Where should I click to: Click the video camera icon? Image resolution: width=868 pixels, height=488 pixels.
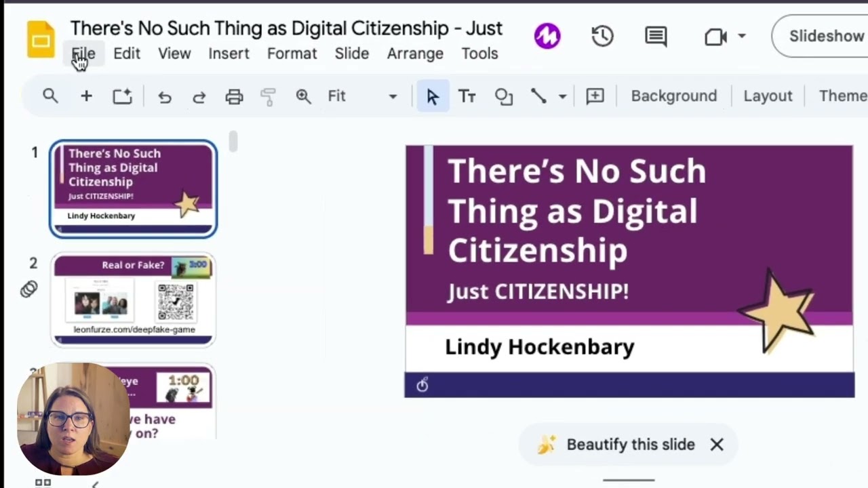tap(716, 36)
